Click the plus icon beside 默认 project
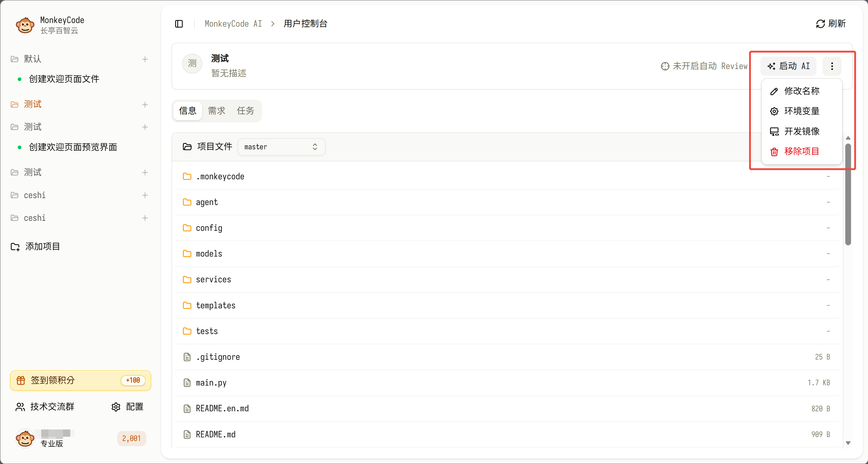Screen dimensions: 868x464 pos(145,59)
